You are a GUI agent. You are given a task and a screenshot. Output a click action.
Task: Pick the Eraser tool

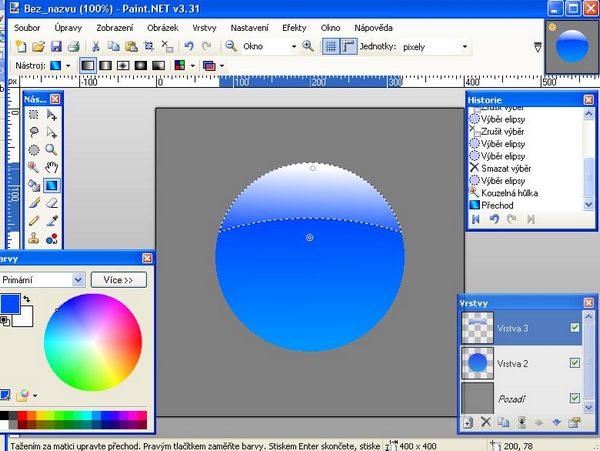(51, 202)
